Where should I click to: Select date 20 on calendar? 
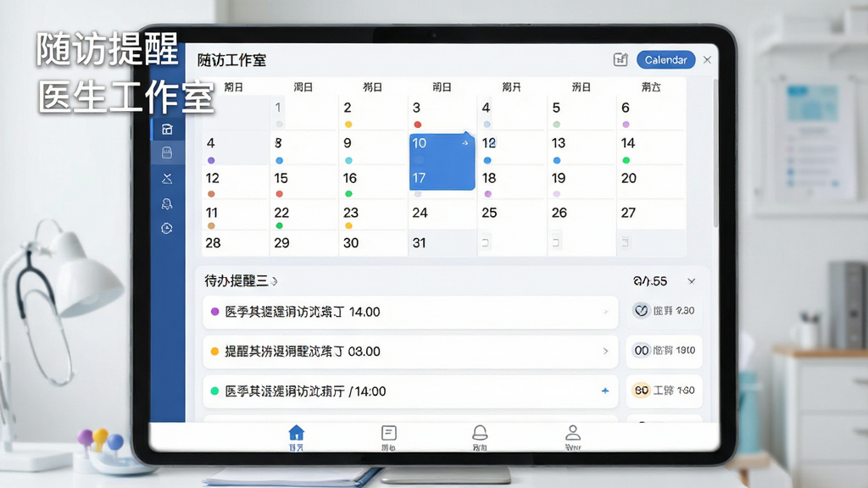(651, 184)
